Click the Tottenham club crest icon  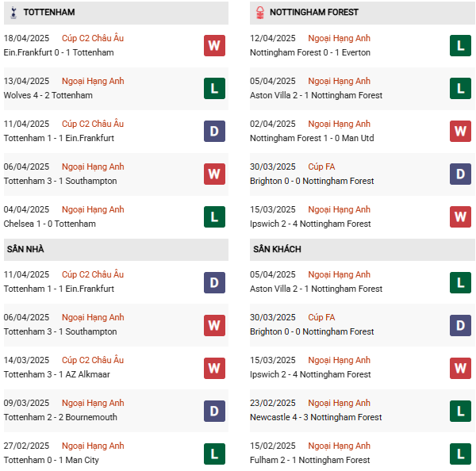click(x=12, y=13)
